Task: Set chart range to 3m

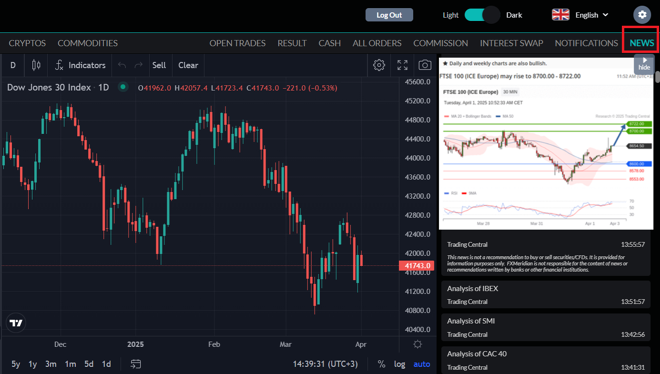Action: point(51,364)
